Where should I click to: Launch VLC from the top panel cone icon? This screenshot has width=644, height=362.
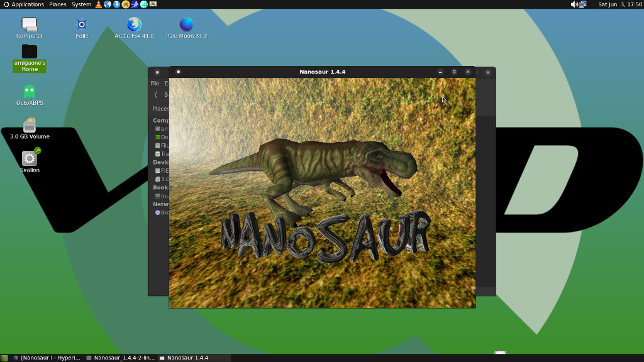99,4
